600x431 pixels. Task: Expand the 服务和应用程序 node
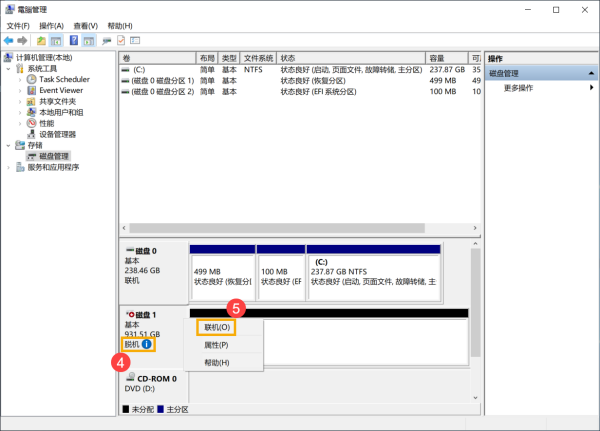point(9,167)
